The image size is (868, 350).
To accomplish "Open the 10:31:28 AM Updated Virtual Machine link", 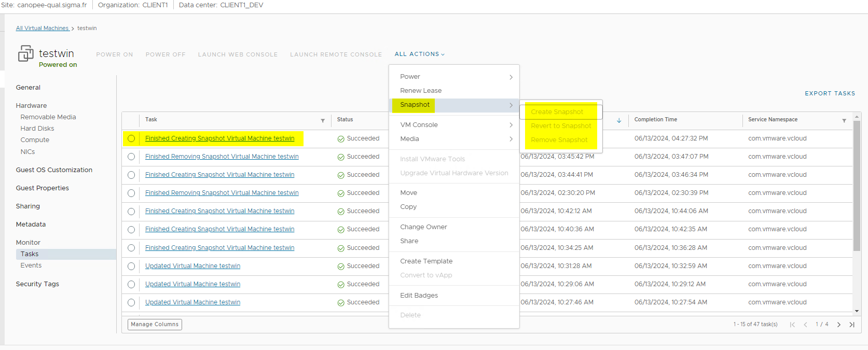I will tap(192, 266).
